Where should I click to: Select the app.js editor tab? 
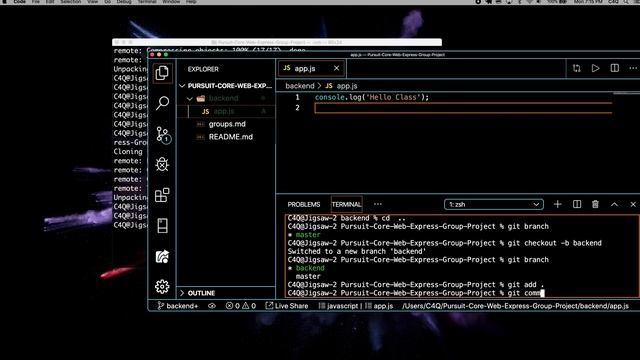pos(311,68)
